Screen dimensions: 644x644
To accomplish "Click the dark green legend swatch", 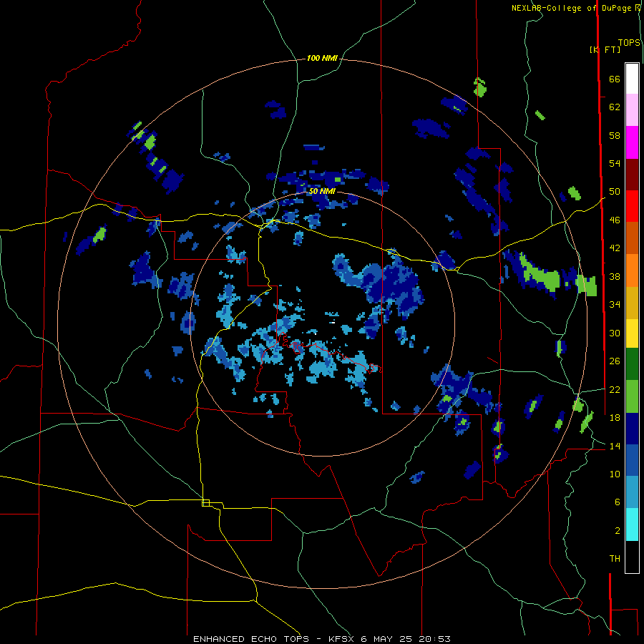I will [632, 364].
